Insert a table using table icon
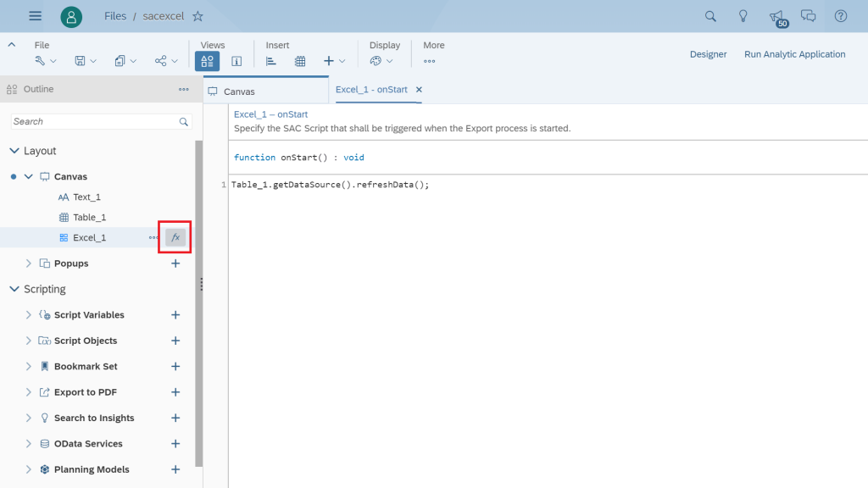Screen dimensions: 868x488 [x=300, y=61]
